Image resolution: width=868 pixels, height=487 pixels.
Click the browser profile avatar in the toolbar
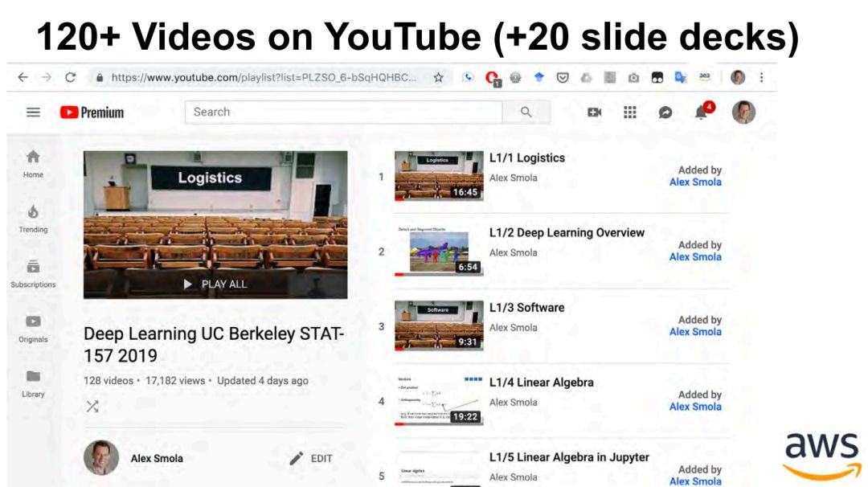tap(737, 77)
